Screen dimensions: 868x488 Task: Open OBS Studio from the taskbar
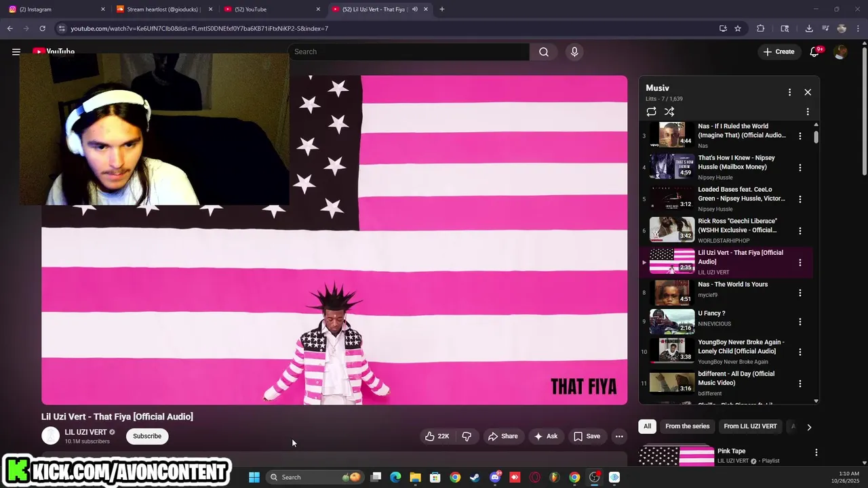(594, 477)
